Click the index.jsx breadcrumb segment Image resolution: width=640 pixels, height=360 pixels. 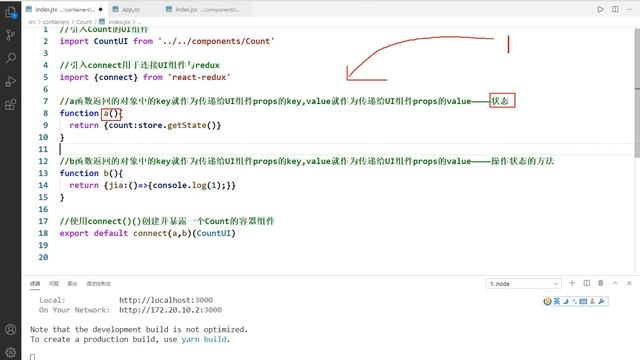tap(119, 22)
